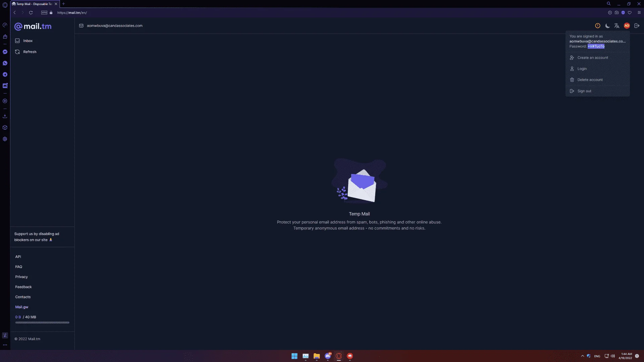Open Messenger in the Opera sidebar

(x=5, y=52)
